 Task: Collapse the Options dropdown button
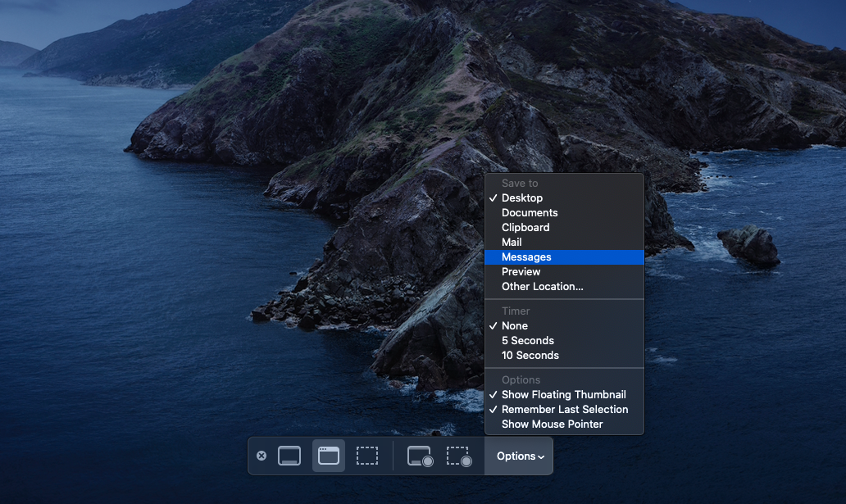pyautogui.click(x=519, y=456)
